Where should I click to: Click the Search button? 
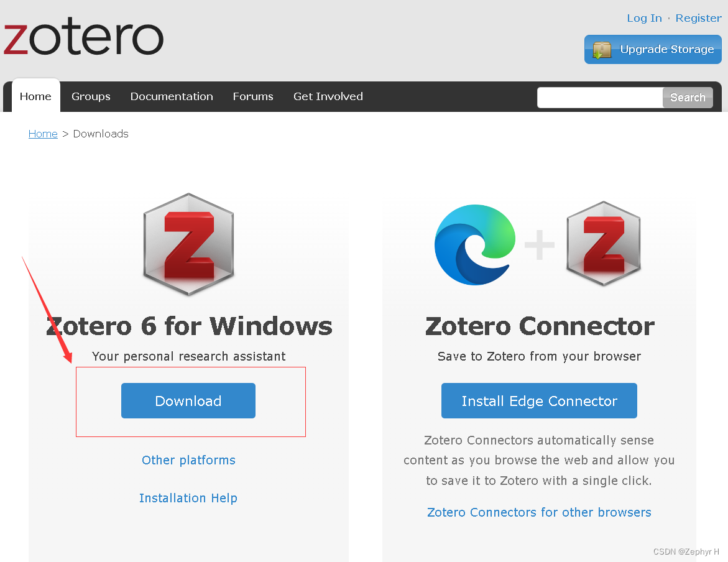pos(688,98)
